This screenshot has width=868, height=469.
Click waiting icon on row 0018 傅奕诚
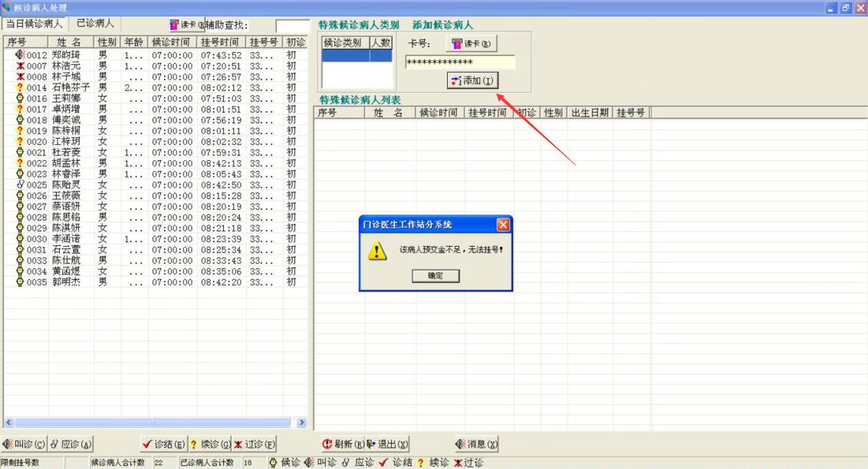tap(20, 120)
